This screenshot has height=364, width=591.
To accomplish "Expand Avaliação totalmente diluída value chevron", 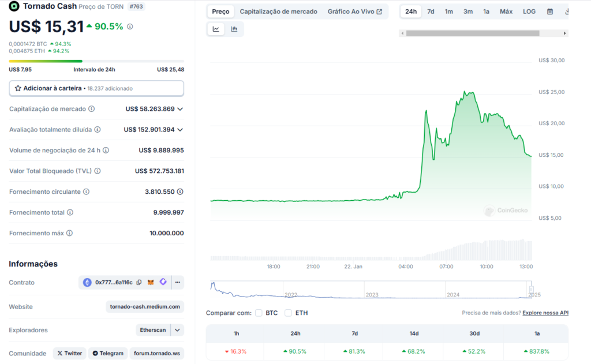I will (180, 130).
